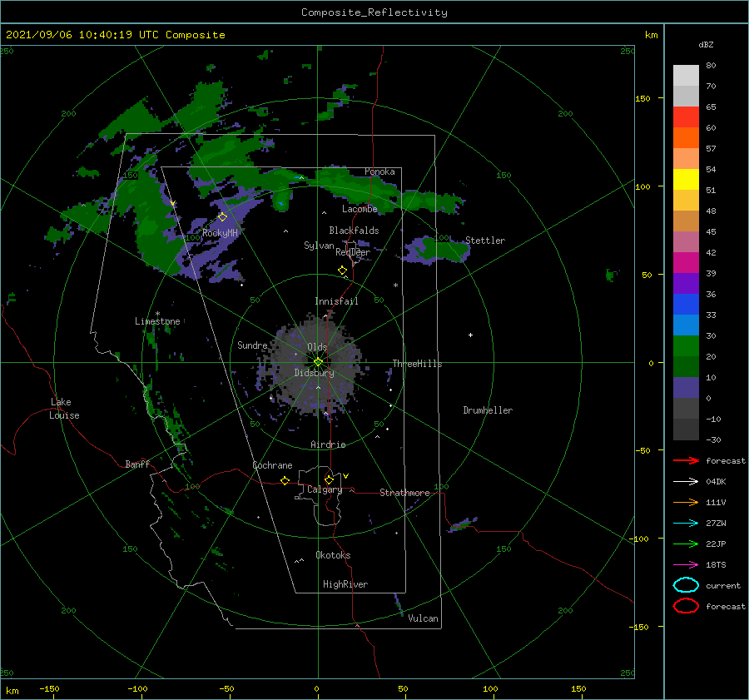Click the Lacombe city label
The image size is (749, 700).
click(360, 209)
